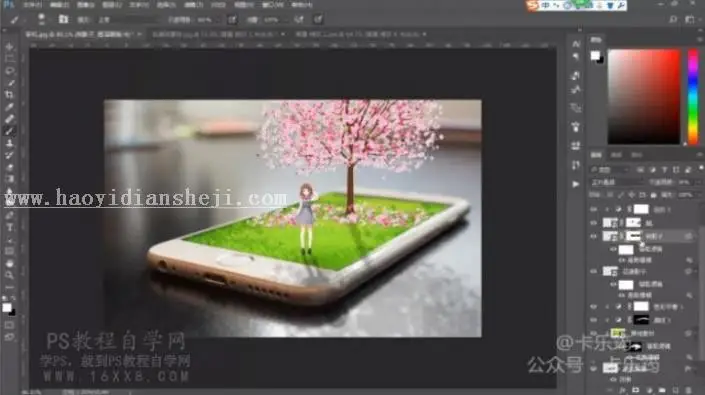The height and width of the screenshot is (395, 705).
Task: Select the Clone Stamp tool
Action: tap(9, 143)
